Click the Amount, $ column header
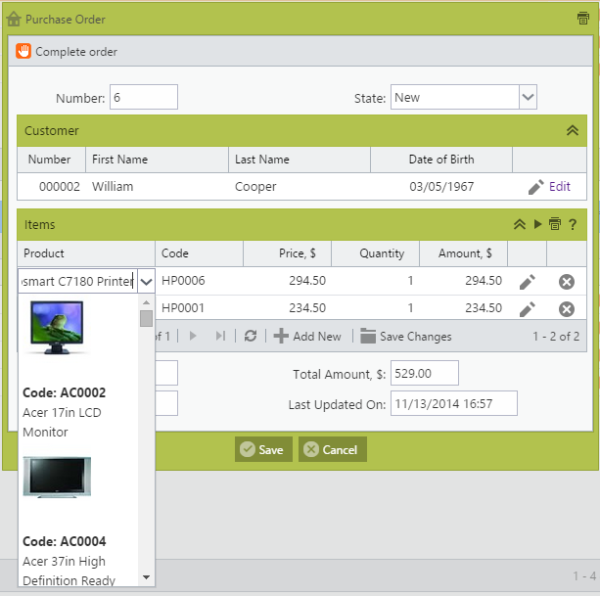The image size is (600, 596). (463, 253)
